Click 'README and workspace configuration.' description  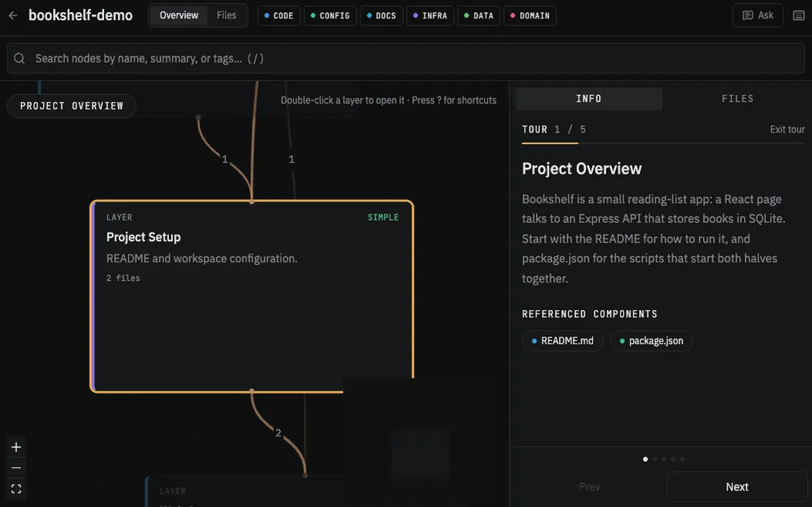(x=202, y=259)
